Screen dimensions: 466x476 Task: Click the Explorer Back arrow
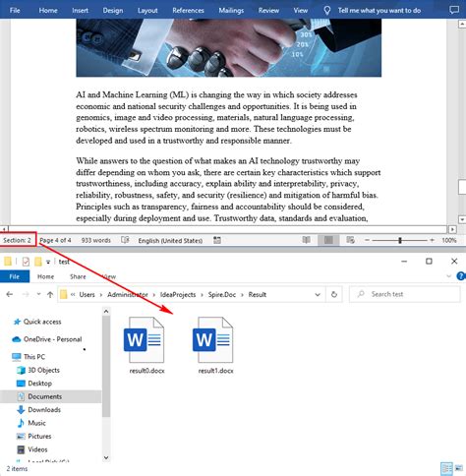coord(10,294)
